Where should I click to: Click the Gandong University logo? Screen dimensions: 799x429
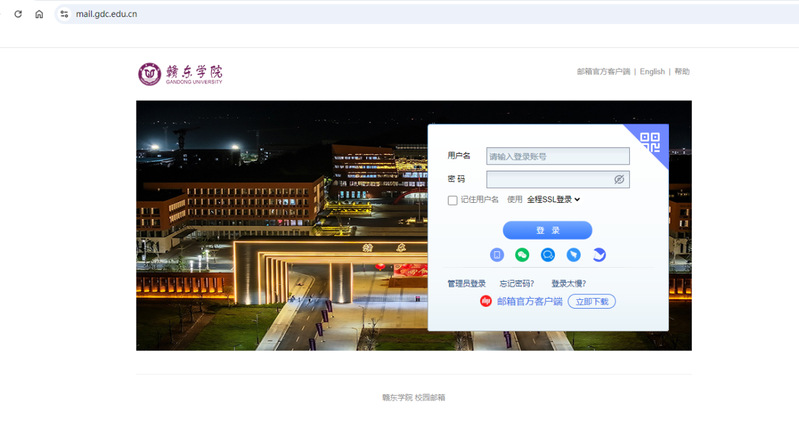tap(181, 73)
